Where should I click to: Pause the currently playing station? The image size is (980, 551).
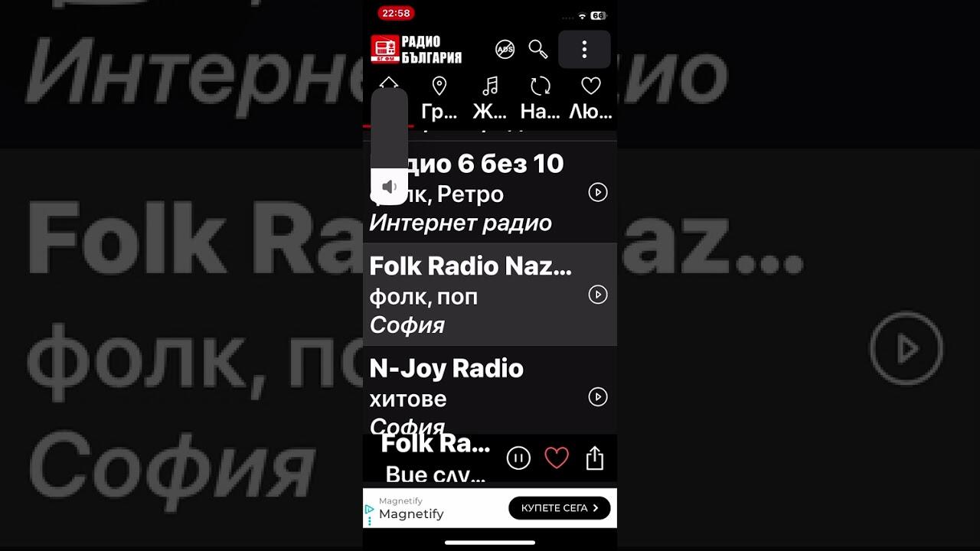click(518, 458)
